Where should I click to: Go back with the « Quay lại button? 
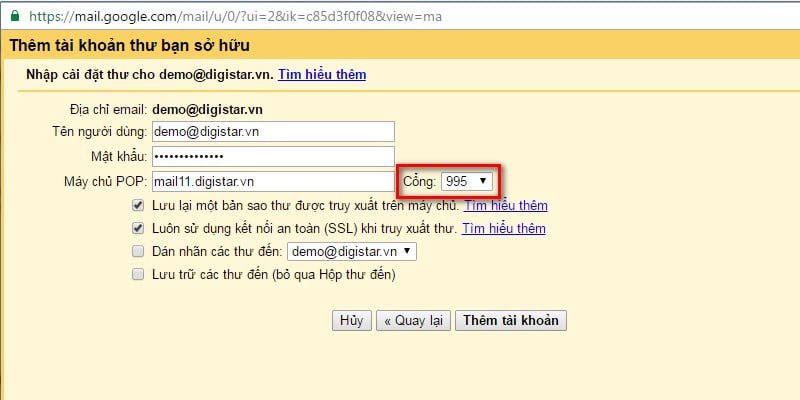[x=412, y=321]
